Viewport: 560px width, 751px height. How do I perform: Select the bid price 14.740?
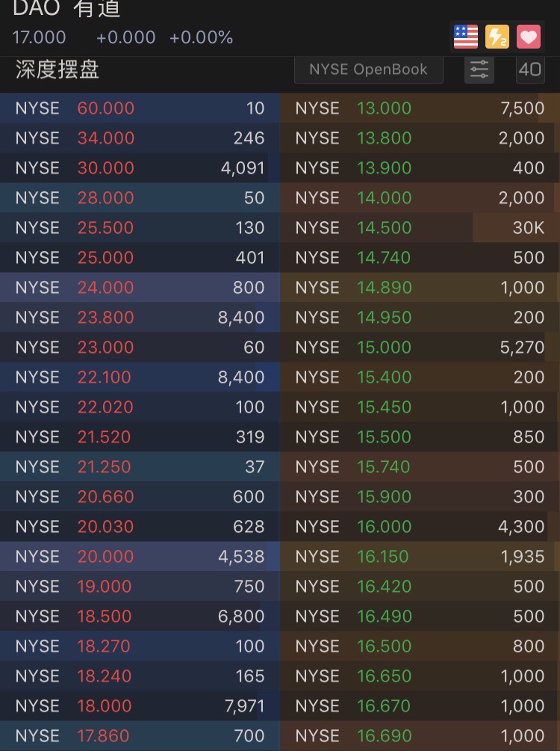(x=384, y=258)
